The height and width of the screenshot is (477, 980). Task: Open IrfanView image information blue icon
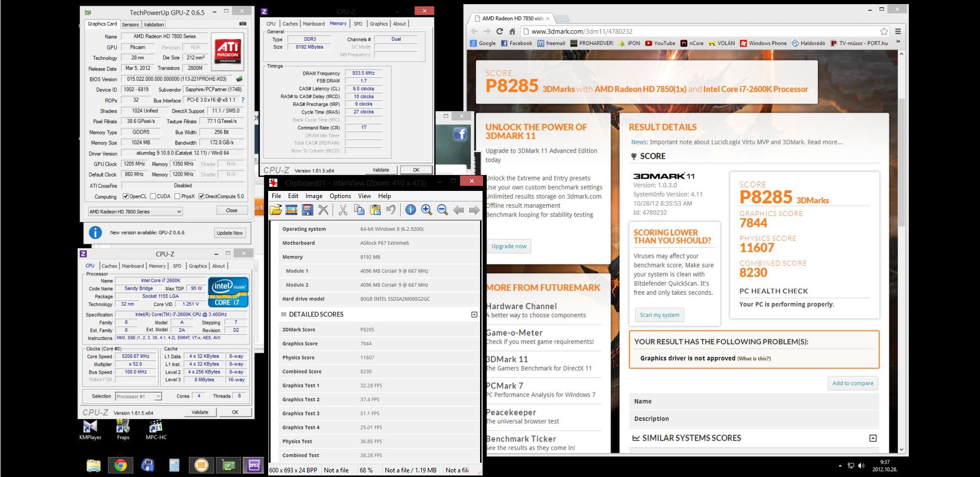(x=410, y=209)
